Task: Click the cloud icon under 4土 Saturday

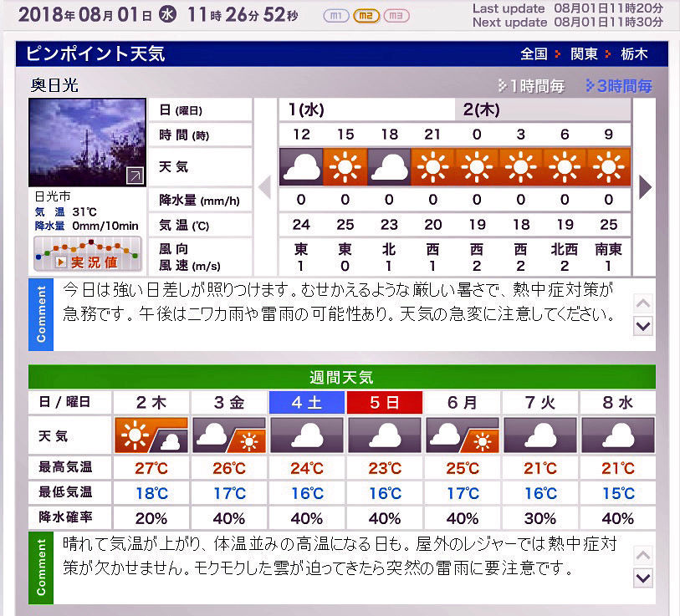Action: click(306, 435)
